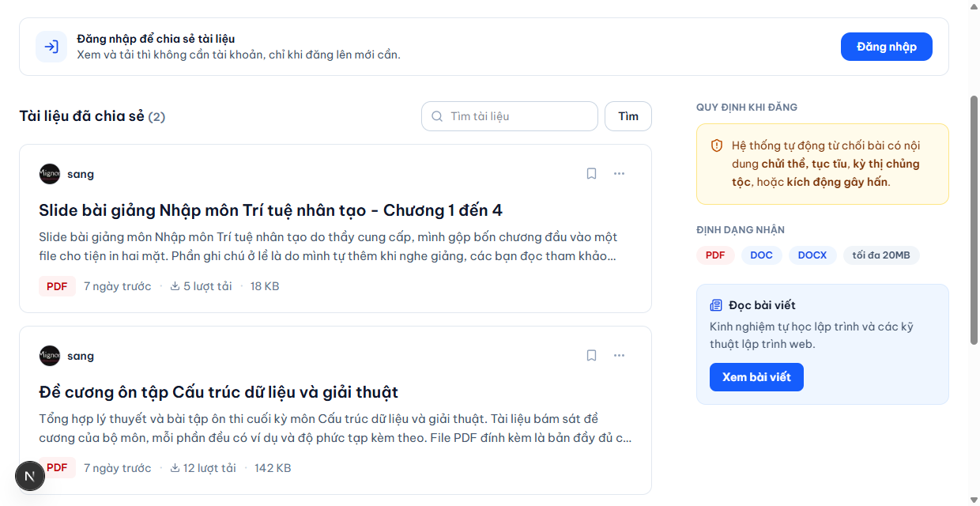Click the DOC format chip
Image resolution: width=980 pixels, height=506 pixels.
pyautogui.click(x=761, y=255)
